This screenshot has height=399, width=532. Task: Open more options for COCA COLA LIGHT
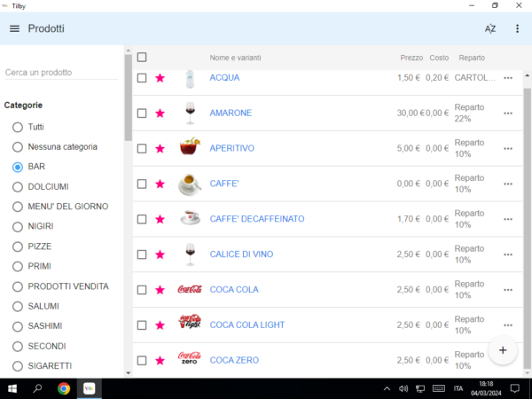pos(508,325)
